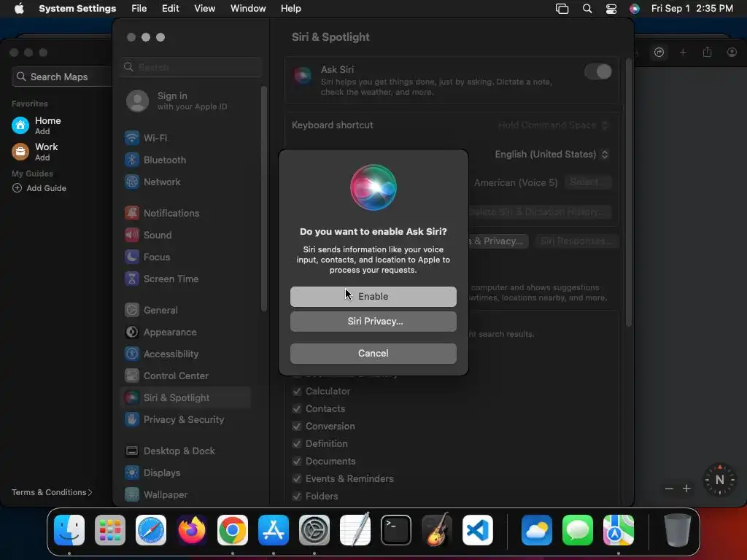Viewport: 747px width, 560px height.
Task: Click Siri Privacy… button
Action: [x=373, y=322]
